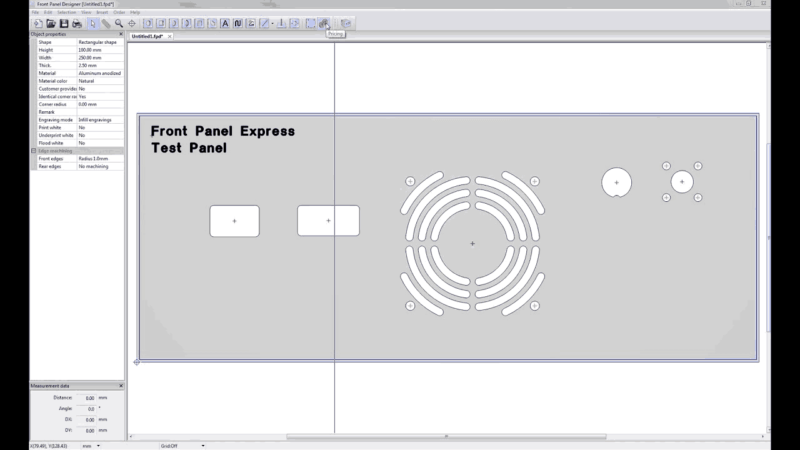The image size is (800, 450).
Task: Collapse the Edge machining section
Action: (x=34, y=151)
